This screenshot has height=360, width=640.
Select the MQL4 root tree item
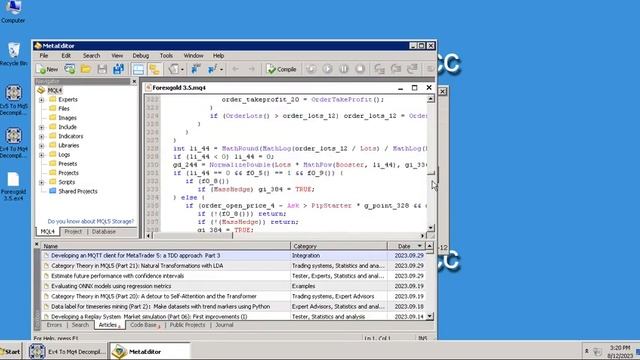coord(55,90)
